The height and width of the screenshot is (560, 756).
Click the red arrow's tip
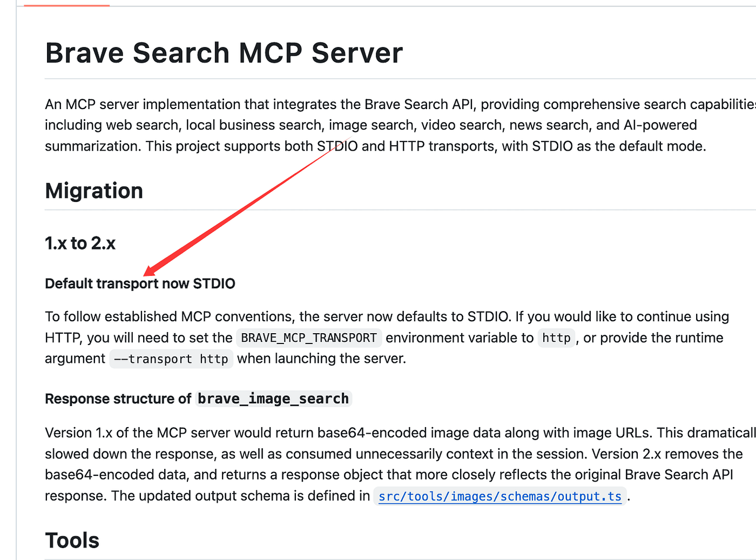pyautogui.click(x=146, y=273)
